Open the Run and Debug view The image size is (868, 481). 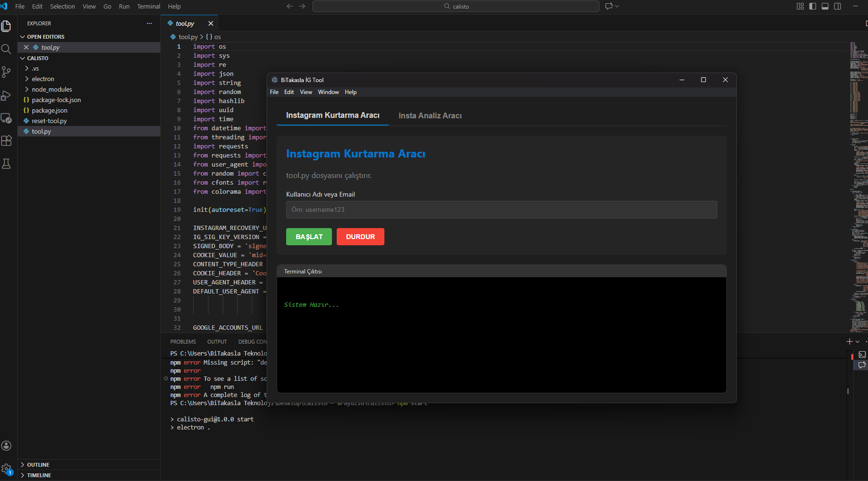pyautogui.click(x=6, y=95)
